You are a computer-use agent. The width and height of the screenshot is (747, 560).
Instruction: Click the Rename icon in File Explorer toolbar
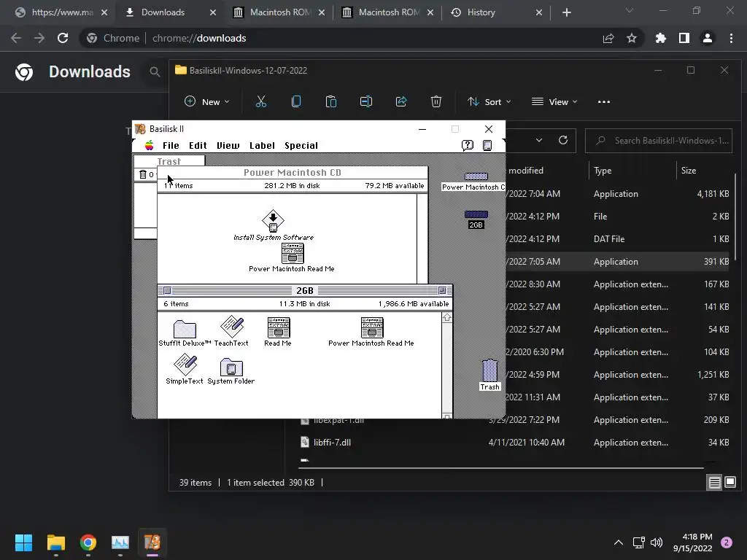pyautogui.click(x=366, y=101)
